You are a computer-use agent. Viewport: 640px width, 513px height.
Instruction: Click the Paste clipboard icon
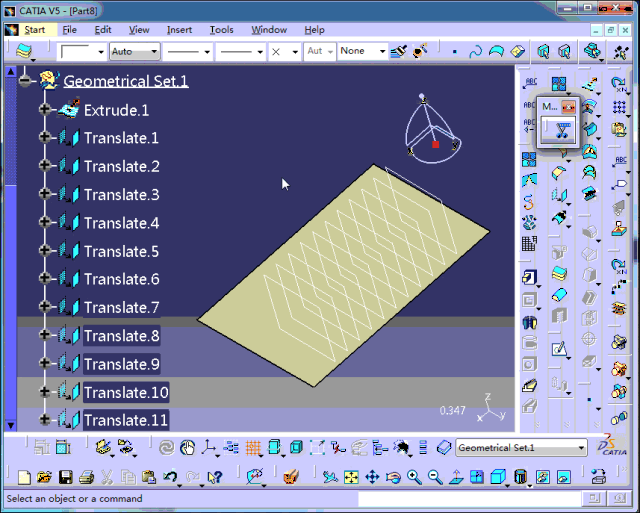click(x=149, y=477)
